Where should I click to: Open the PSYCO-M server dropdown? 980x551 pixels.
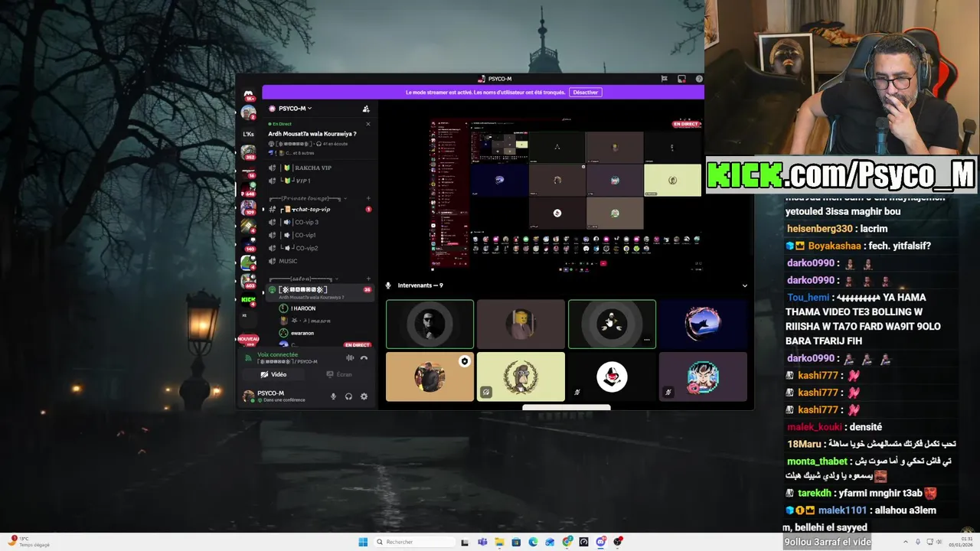pyautogui.click(x=295, y=109)
